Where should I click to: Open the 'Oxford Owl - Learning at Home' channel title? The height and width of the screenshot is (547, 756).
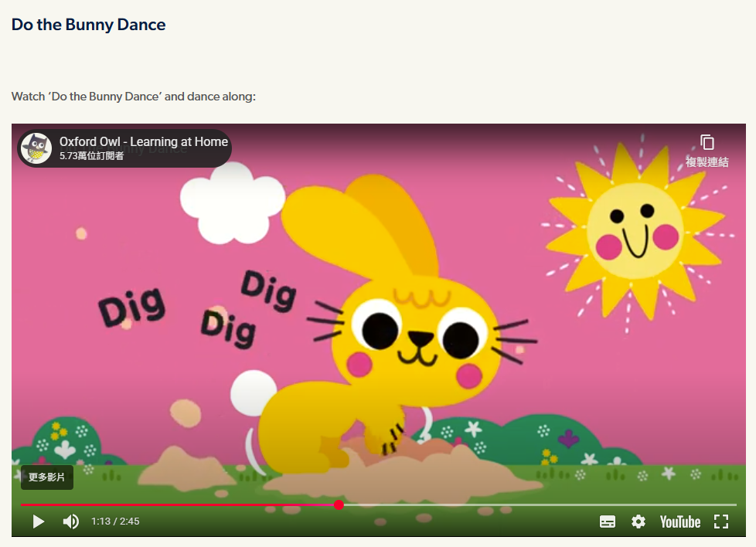coord(143,141)
